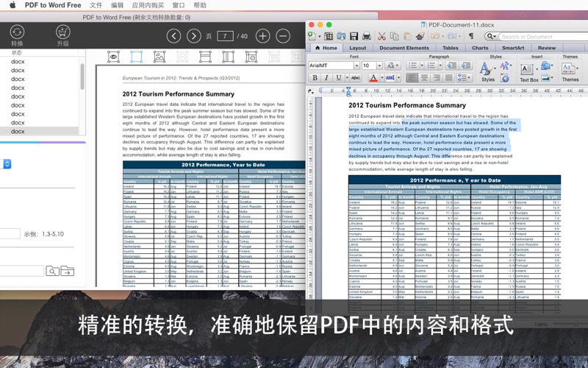Switch to the Tables ribbon tab
The height and width of the screenshot is (368, 588).
[451, 48]
